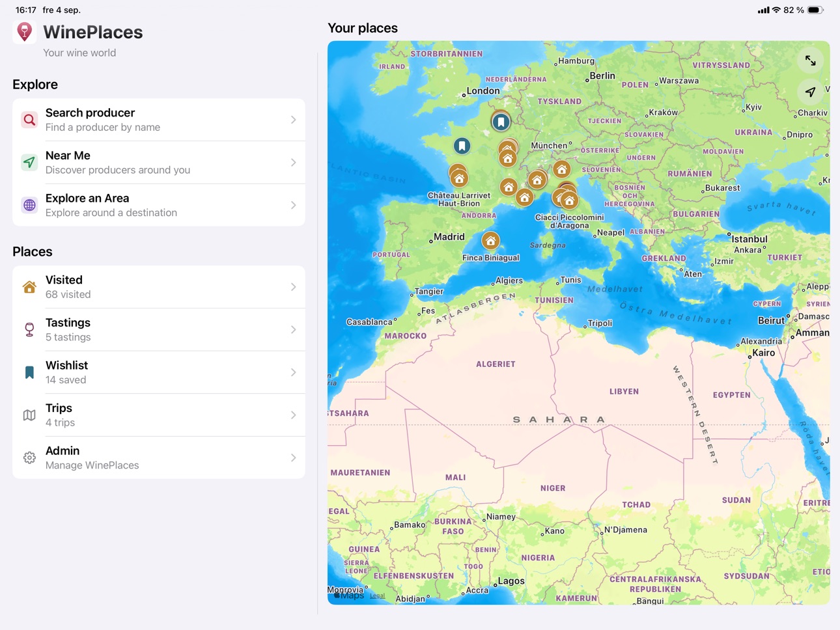Click the purple globe Explore an Area icon
840x630 pixels.
click(x=29, y=205)
